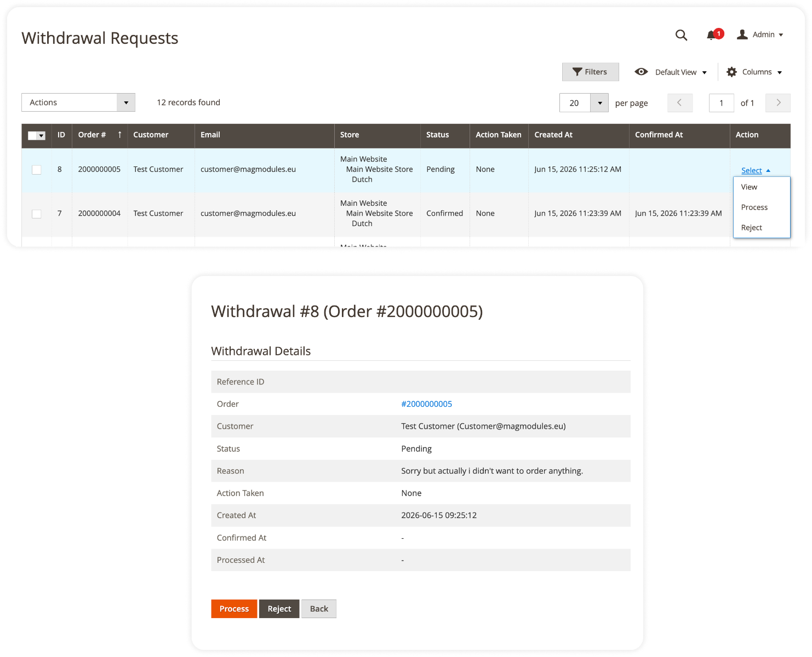Open the notifications bell icon
This screenshot has height=657, width=812.
point(711,36)
